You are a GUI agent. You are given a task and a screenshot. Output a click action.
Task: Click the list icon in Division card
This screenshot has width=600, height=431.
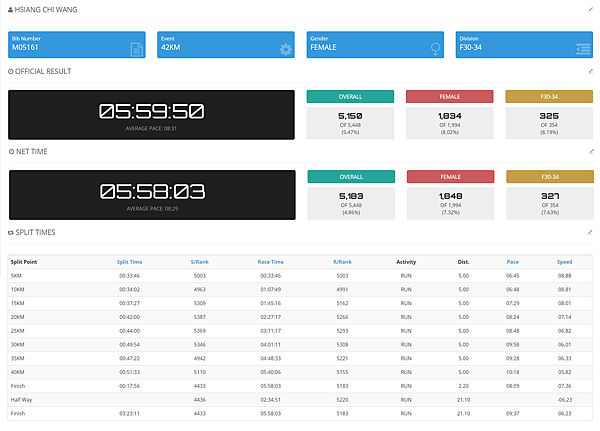583,49
